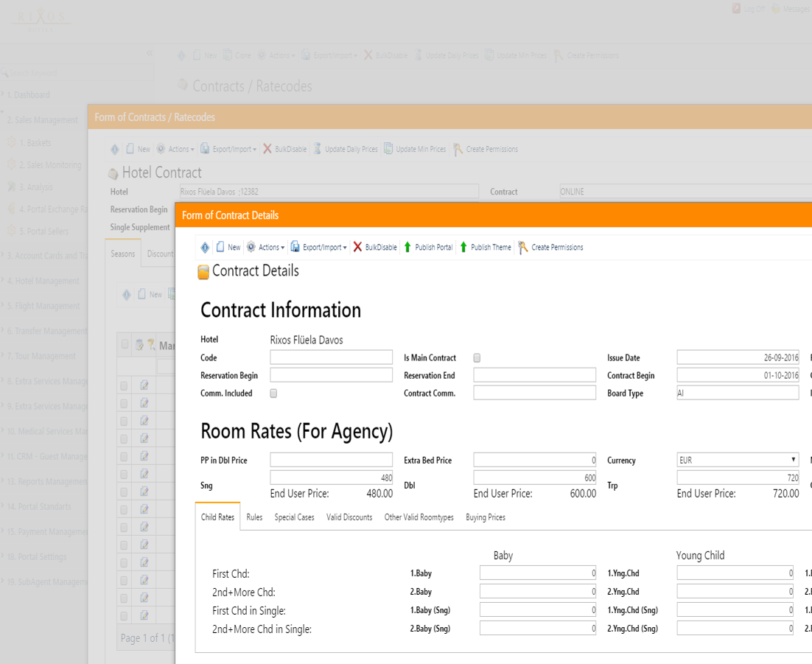Select the Buying Prices tab

click(x=486, y=517)
